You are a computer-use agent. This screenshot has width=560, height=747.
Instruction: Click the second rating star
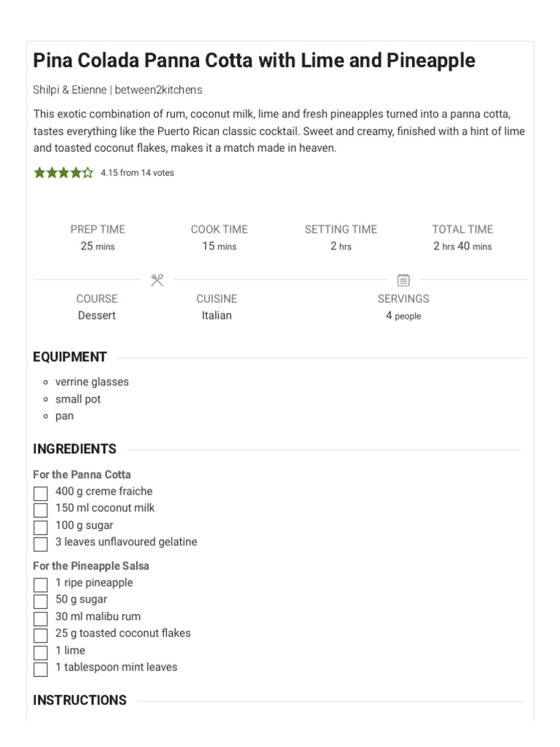pos(52,172)
